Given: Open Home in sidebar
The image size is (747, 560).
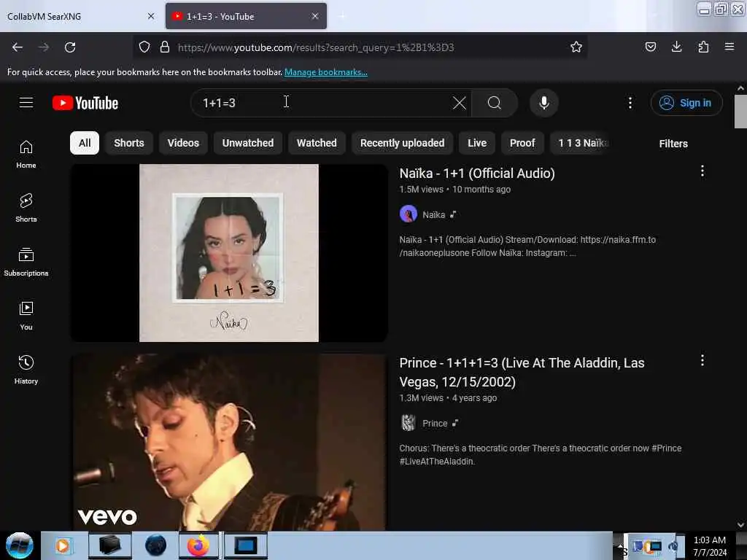Looking at the screenshot, I should click(26, 155).
